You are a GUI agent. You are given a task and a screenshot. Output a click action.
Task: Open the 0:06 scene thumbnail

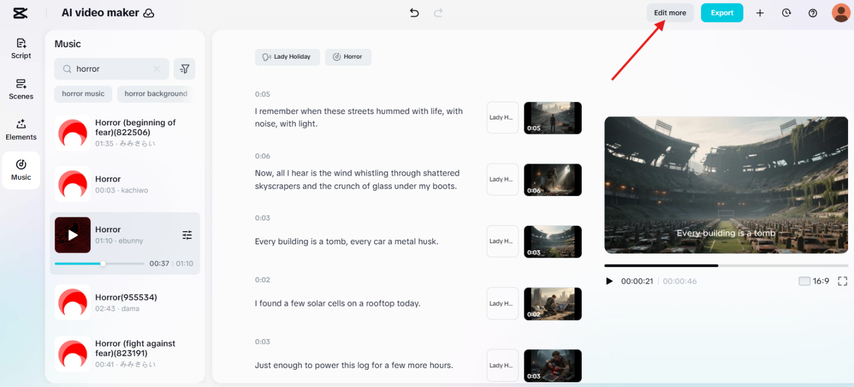coord(553,180)
